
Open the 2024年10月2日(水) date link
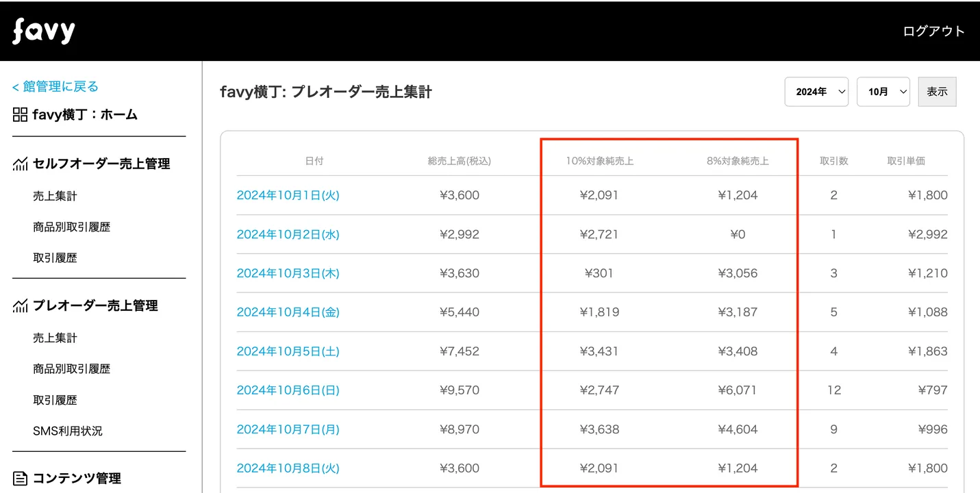[288, 234]
